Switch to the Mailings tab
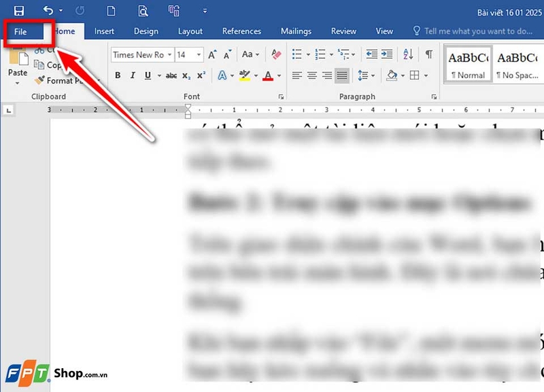This screenshot has height=392, width=544. click(x=296, y=31)
